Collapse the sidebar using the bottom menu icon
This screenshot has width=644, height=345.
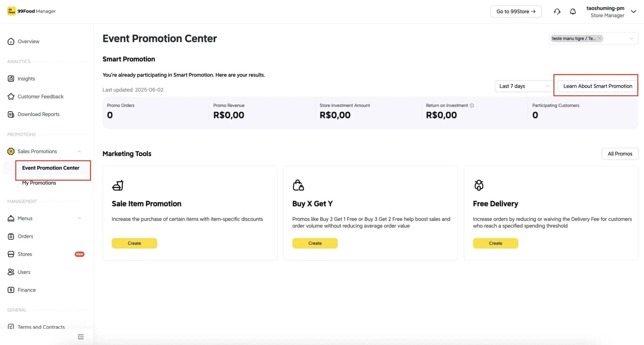coord(81,337)
